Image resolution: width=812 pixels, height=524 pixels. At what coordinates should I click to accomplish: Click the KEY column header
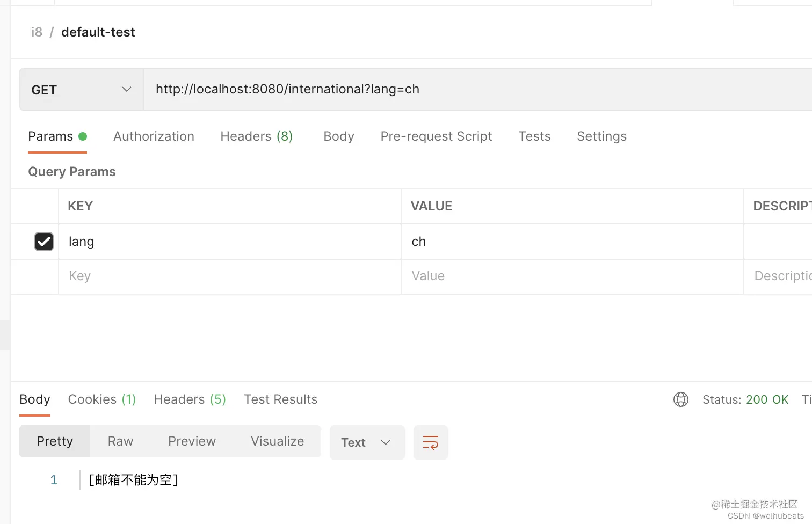(81, 206)
